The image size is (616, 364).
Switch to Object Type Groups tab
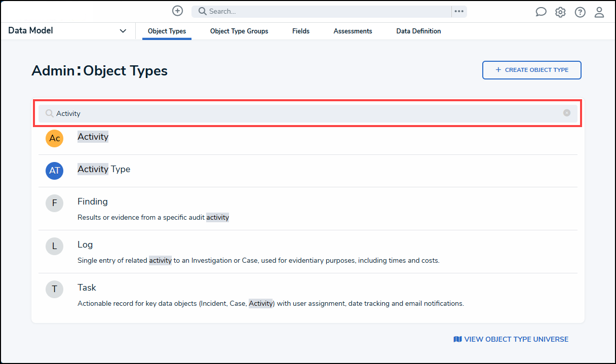[x=239, y=31]
